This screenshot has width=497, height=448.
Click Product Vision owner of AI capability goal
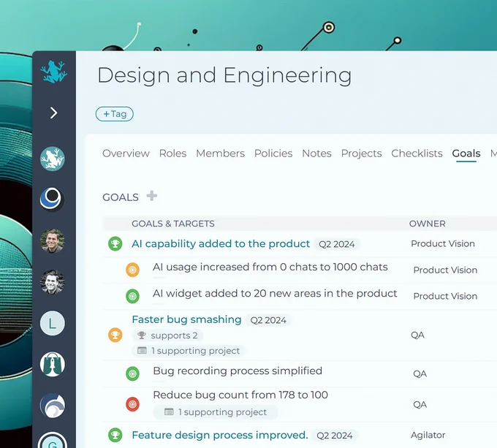point(443,243)
